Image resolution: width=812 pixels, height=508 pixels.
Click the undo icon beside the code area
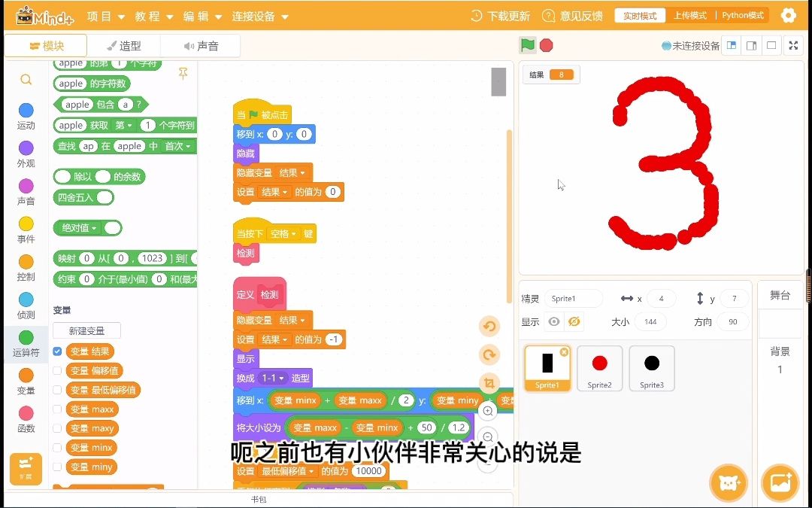[489, 326]
